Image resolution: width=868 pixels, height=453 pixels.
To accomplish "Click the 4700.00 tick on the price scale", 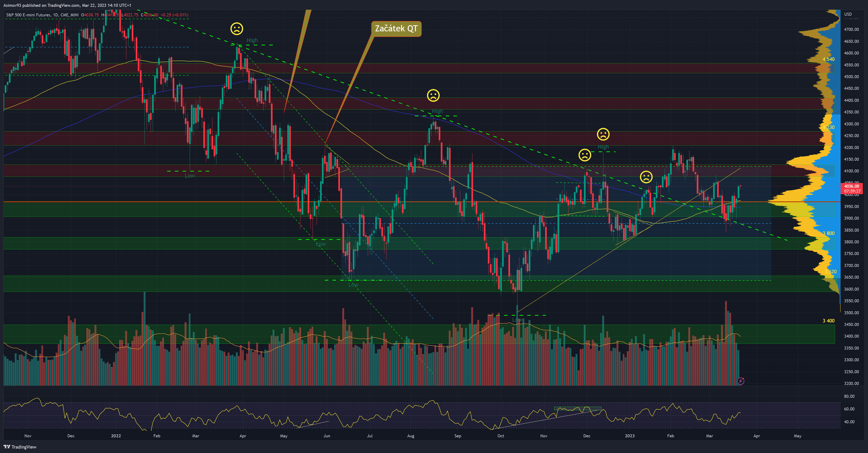I will 851,30.
